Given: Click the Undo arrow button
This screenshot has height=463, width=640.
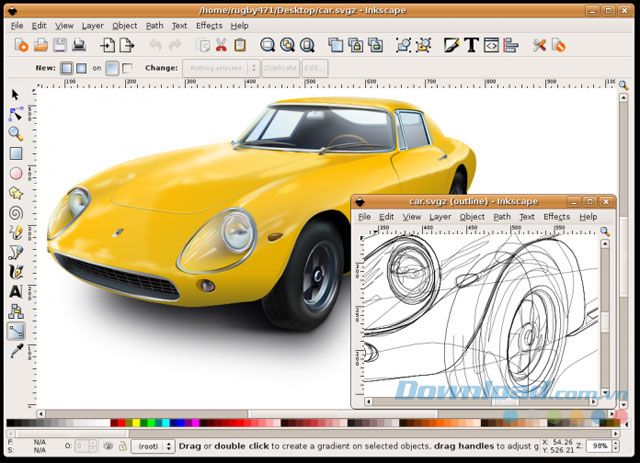Looking at the screenshot, I should pos(156,45).
